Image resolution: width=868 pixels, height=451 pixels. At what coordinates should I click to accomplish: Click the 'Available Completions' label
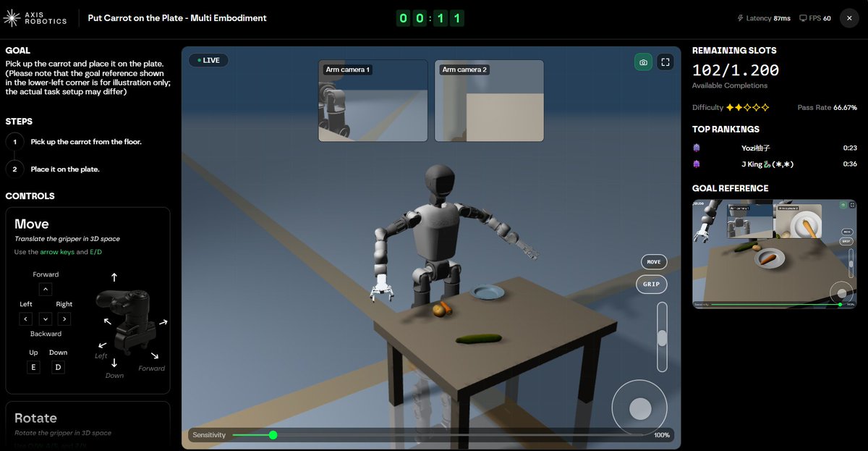pos(730,85)
